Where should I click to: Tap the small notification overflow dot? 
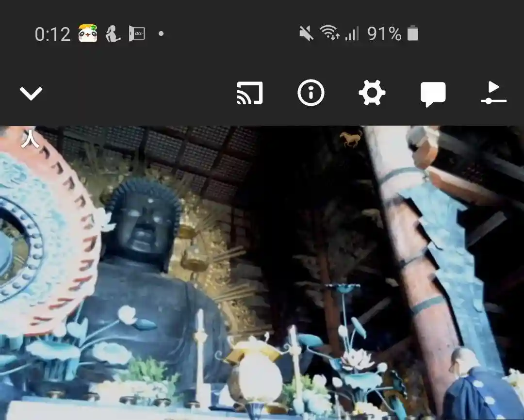pyautogui.click(x=161, y=34)
